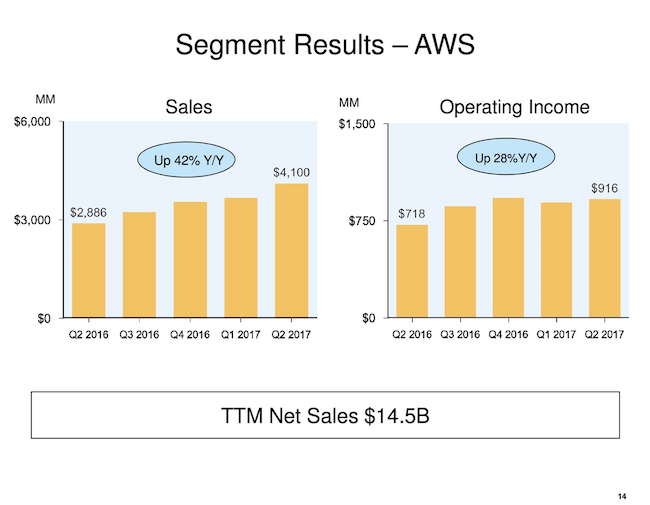Click the Q1 2017 Operating Income bar
The image size is (650, 505).
pyautogui.click(x=557, y=260)
